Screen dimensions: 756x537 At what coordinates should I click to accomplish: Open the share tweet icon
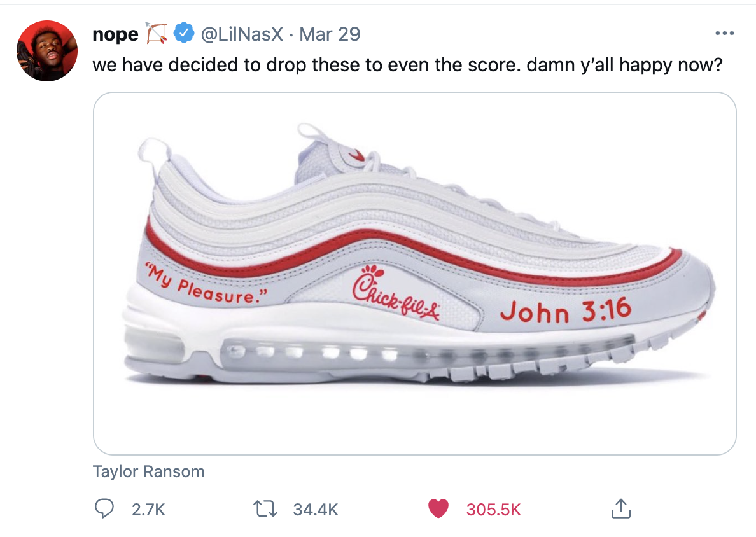619,508
